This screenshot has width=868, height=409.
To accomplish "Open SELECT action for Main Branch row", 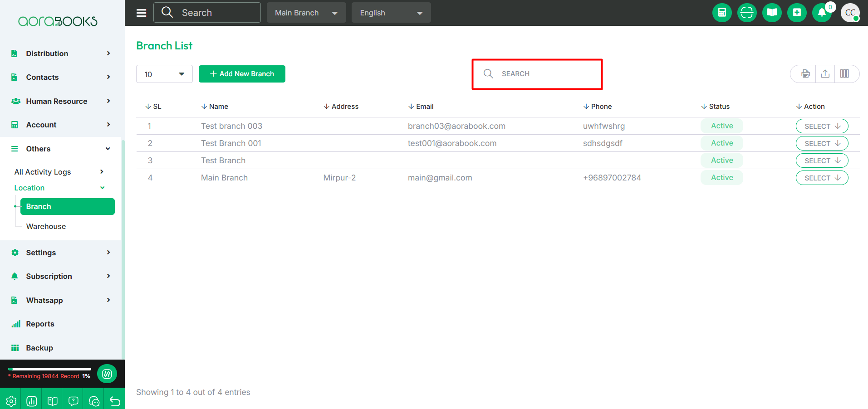I will tap(822, 178).
